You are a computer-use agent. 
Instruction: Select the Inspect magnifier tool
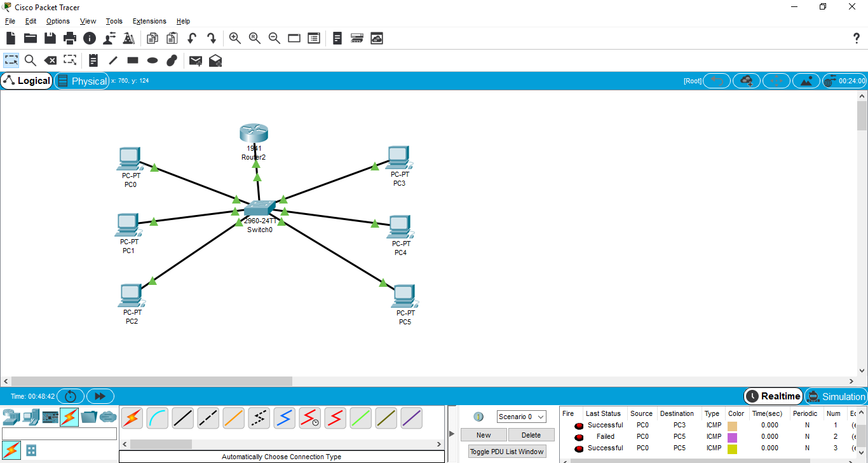click(31, 60)
